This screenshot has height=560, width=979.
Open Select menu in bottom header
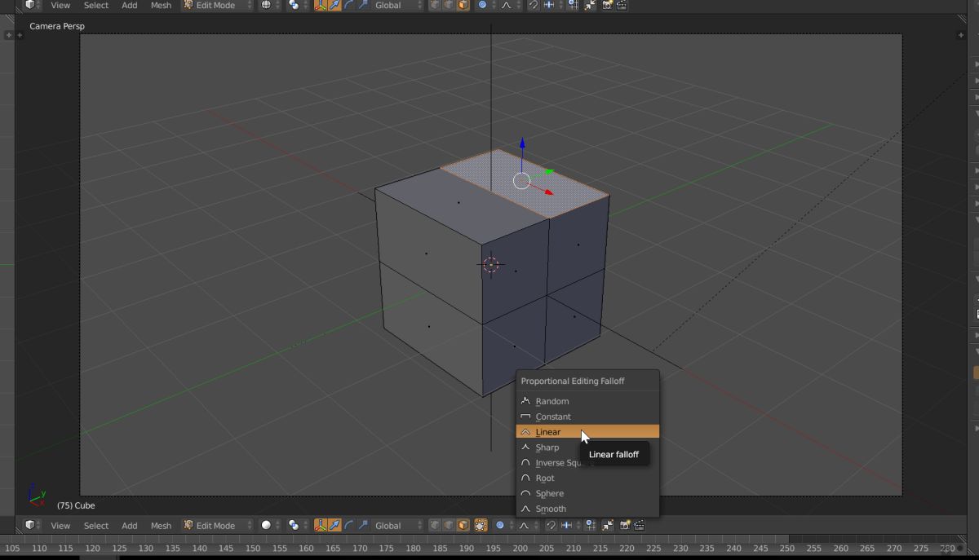coord(96,526)
